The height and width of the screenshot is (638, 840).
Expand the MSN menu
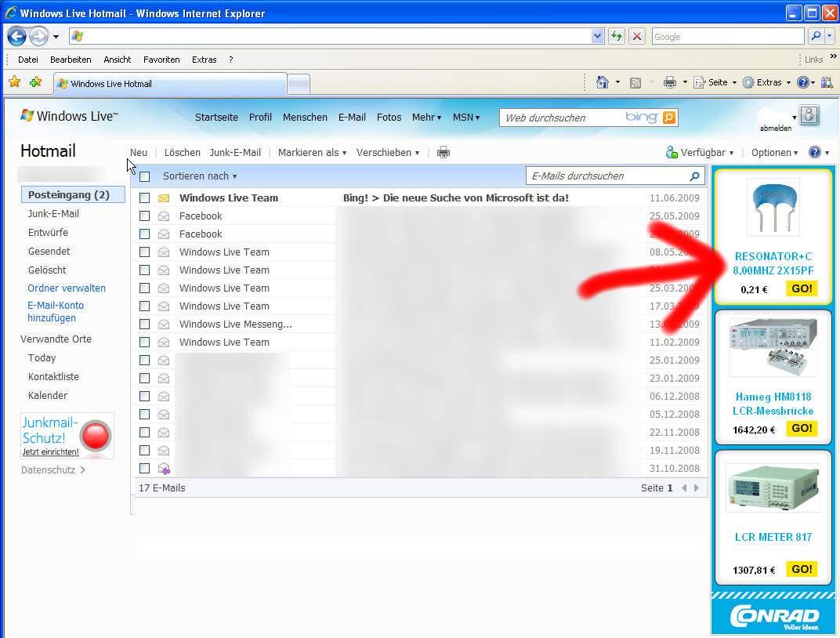tap(466, 118)
